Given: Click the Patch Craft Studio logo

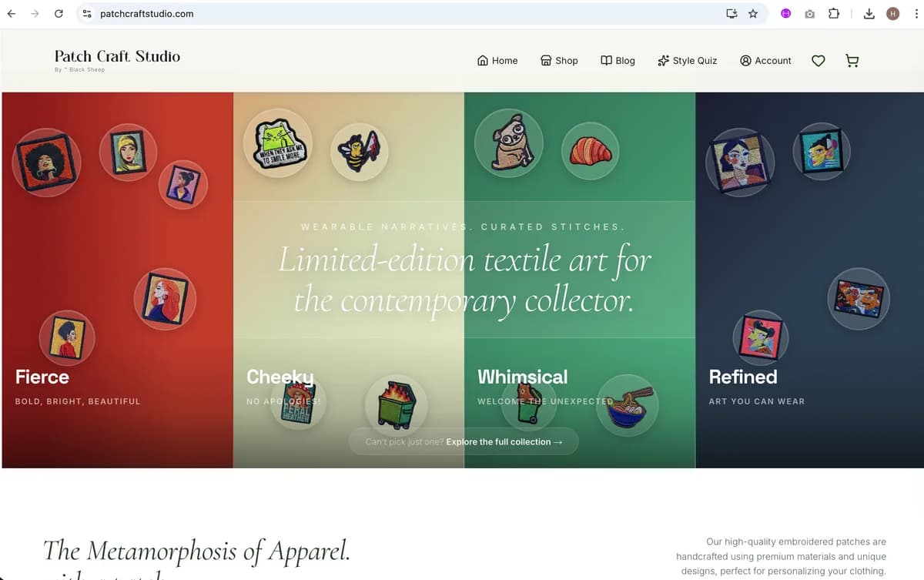Looking at the screenshot, I should 117,57.
